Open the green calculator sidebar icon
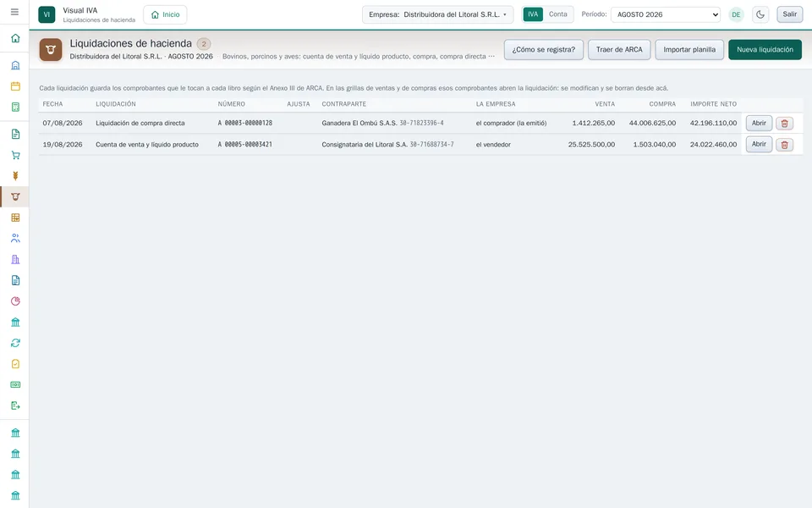Viewport: 812px width, 508px height. (15, 108)
